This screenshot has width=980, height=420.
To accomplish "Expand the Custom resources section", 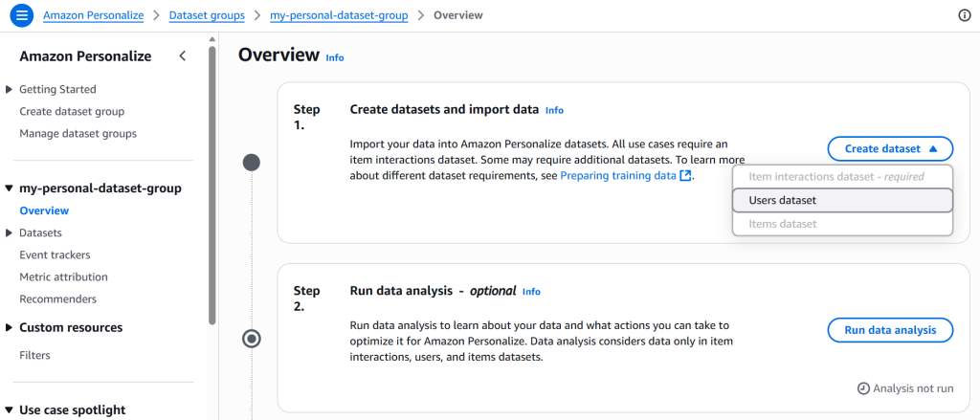I will pos(9,327).
